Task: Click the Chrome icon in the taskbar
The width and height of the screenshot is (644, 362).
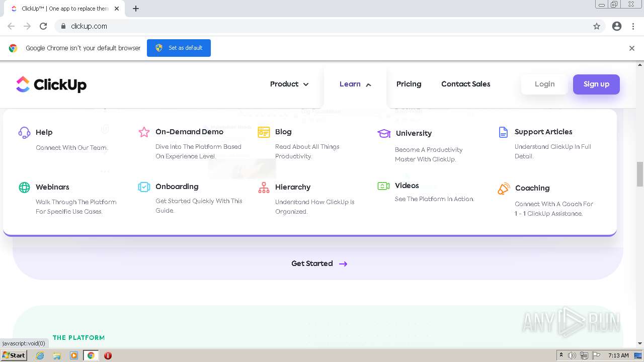Action: click(x=91, y=355)
